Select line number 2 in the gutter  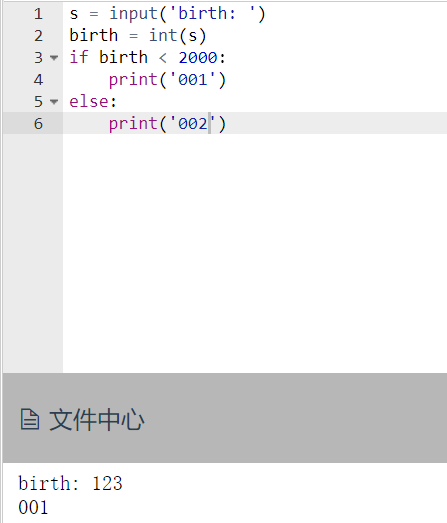coord(38,36)
